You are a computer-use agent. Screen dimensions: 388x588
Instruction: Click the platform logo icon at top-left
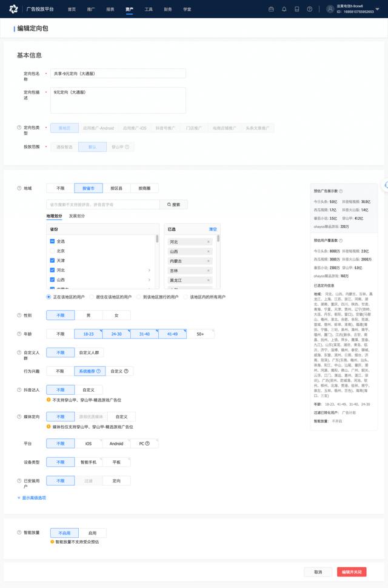pyautogui.click(x=13, y=9)
